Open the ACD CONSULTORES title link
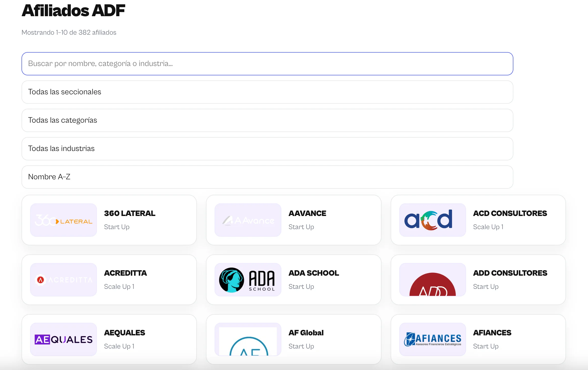This screenshot has height=370, width=588. pos(510,213)
